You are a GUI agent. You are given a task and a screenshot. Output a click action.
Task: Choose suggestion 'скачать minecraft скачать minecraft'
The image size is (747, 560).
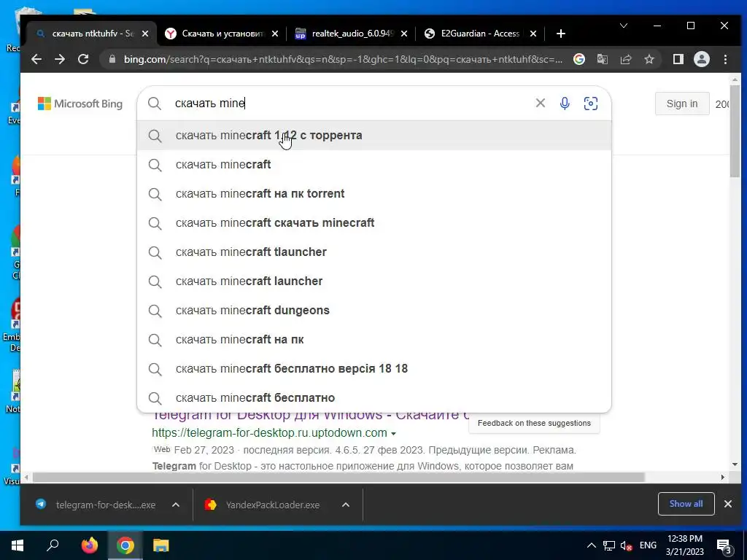374,223
